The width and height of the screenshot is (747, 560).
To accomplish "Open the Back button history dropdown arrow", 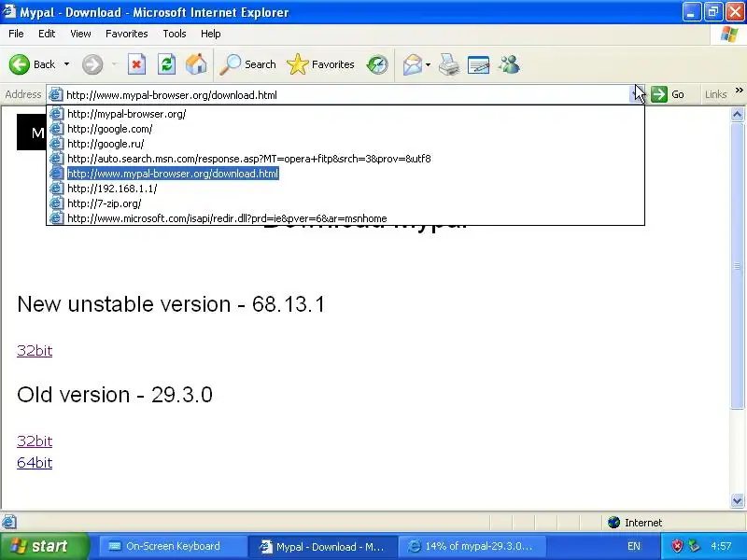I will tap(66, 64).
